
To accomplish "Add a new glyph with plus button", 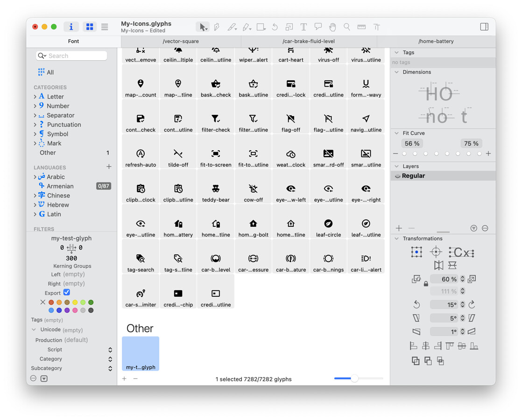I will click(124, 378).
